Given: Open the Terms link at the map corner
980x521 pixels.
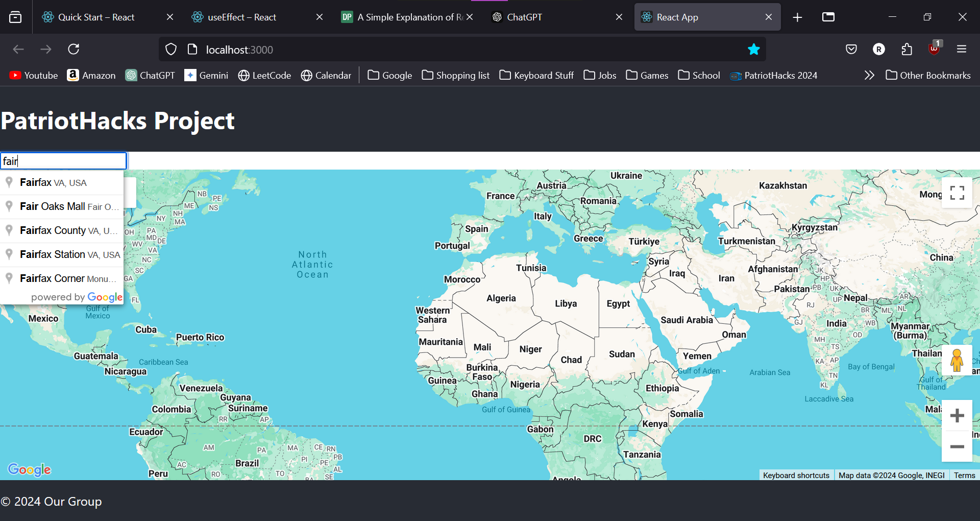Looking at the screenshot, I should 964,475.
